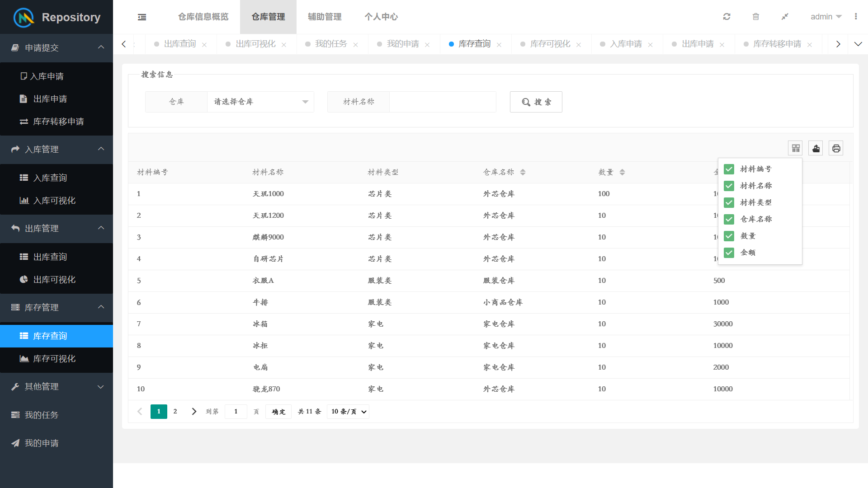
Task: Click the trash icon in header
Action: tap(755, 17)
